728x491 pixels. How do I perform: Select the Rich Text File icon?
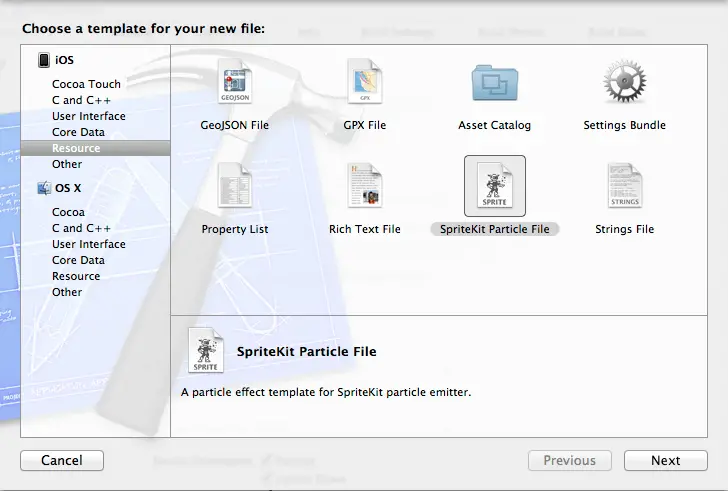click(x=364, y=186)
